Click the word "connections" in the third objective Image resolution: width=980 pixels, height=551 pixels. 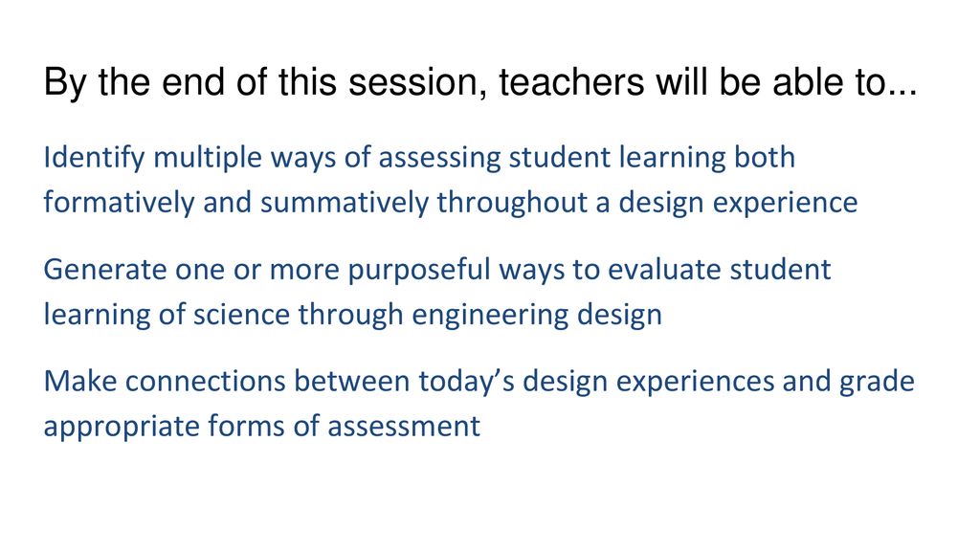(206, 382)
